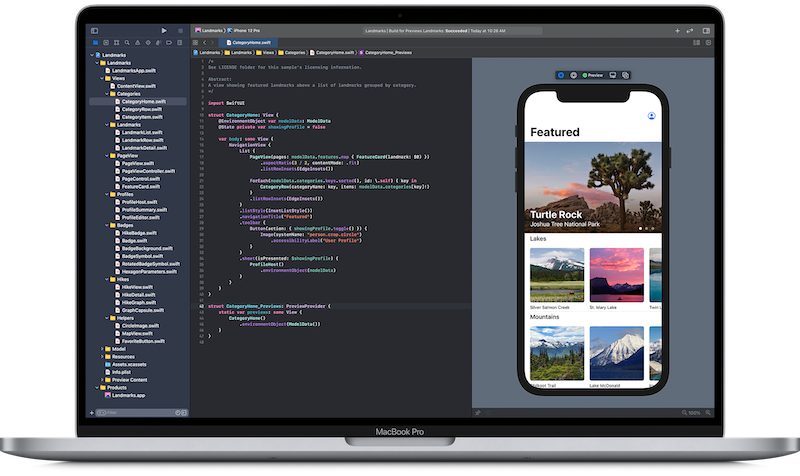The height and width of the screenshot is (476, 800).
Task: Collapse the Landmarks project root
Action: [x=92, y=55]
